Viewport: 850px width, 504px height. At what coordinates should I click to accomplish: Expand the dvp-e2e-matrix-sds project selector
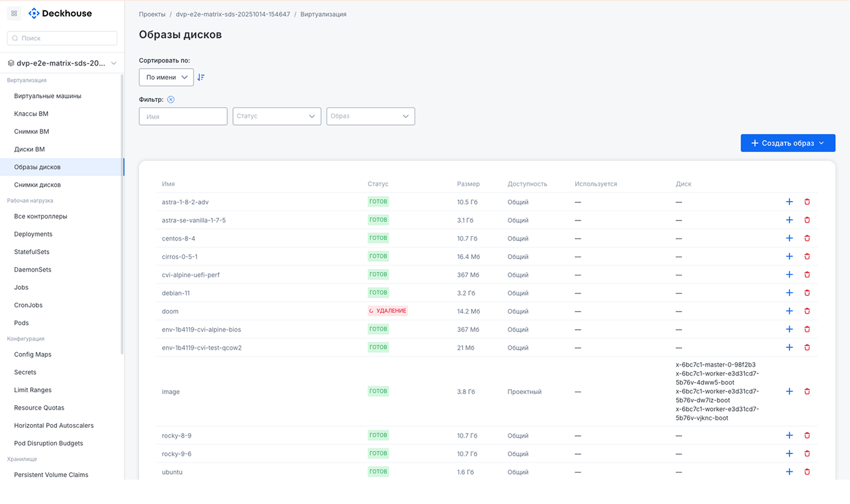[62, 63]
